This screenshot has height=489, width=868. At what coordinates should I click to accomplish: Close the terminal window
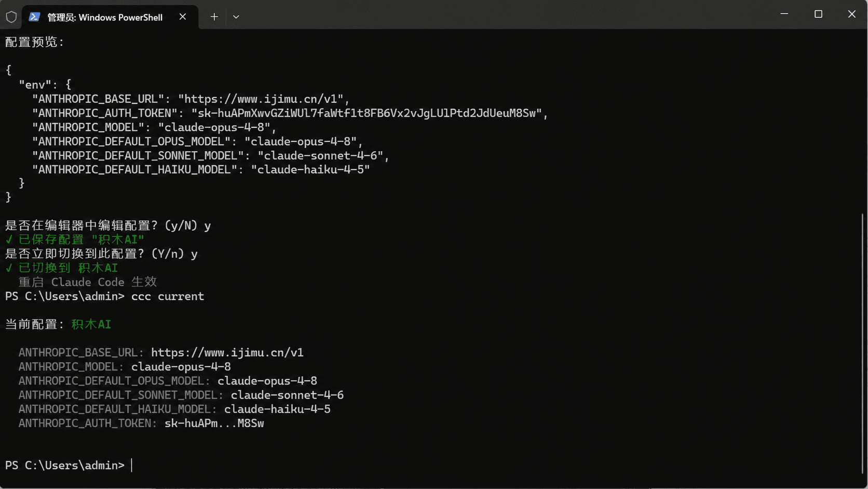(x=851, y=14)
